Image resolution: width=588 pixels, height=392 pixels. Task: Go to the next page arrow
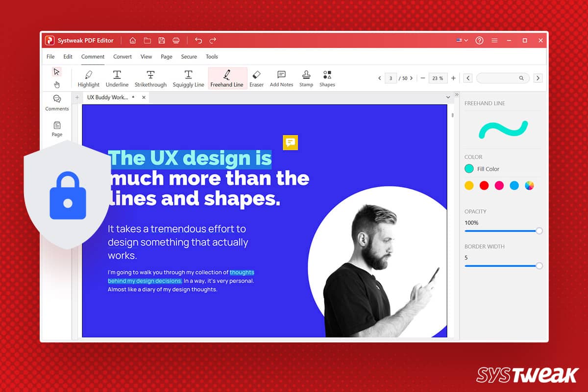point(411,78)
